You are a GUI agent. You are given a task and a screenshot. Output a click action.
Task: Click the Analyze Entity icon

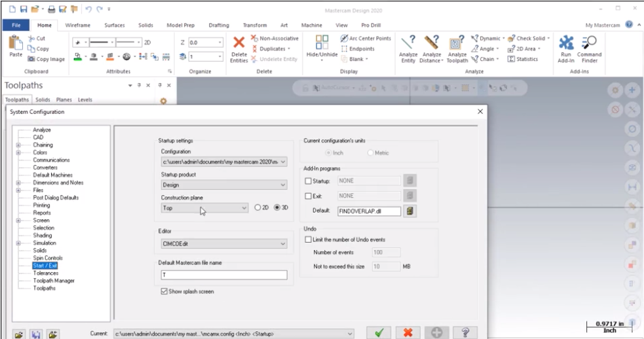click(x=408, y=43)
